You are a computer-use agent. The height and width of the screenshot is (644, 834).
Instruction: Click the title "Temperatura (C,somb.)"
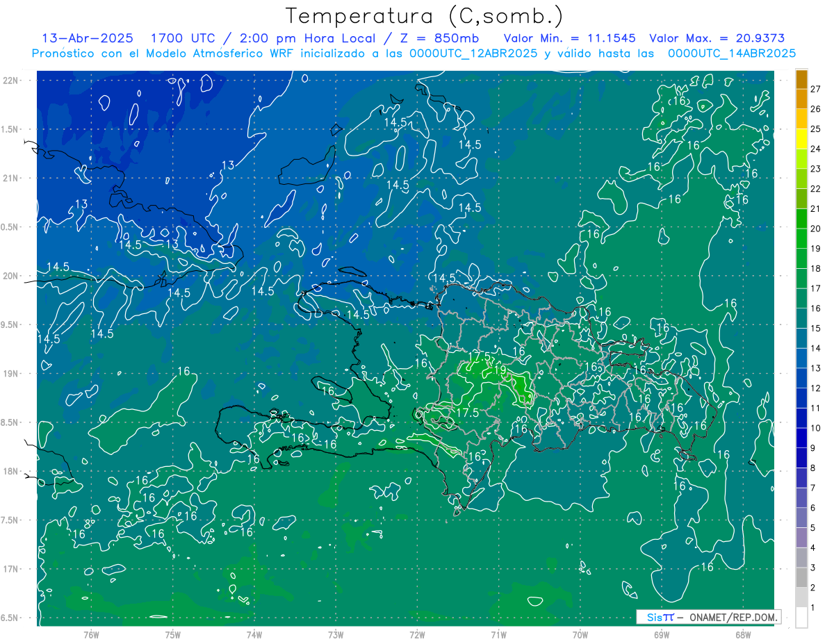425,17
